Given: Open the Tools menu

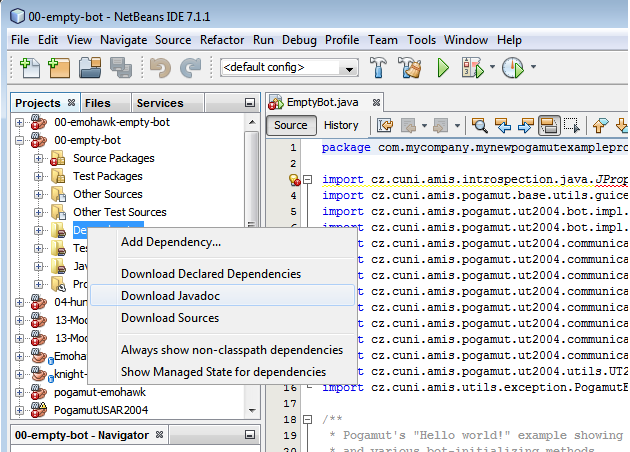Looking at the screenshot, I should pos(421,40).
